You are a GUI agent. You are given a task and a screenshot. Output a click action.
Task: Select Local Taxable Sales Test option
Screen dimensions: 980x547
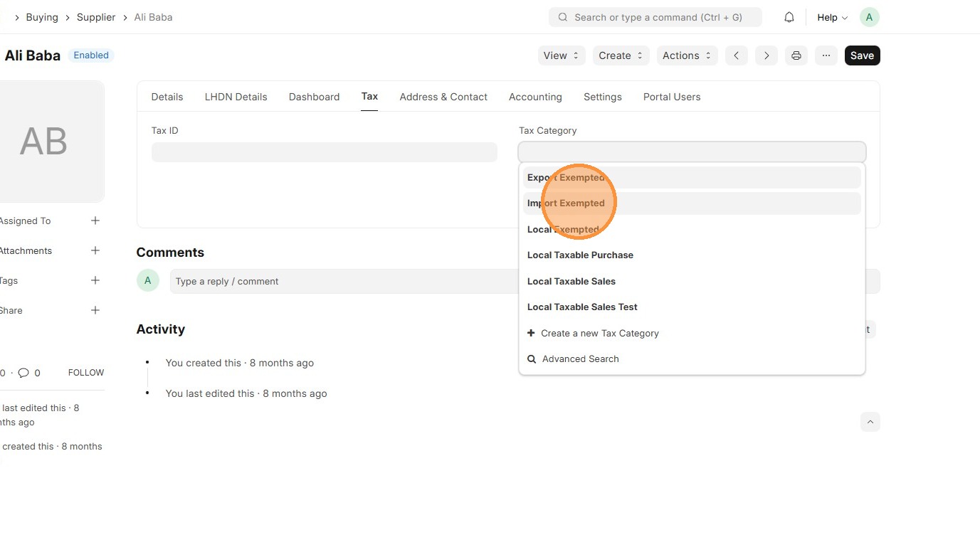click(692, 307)
